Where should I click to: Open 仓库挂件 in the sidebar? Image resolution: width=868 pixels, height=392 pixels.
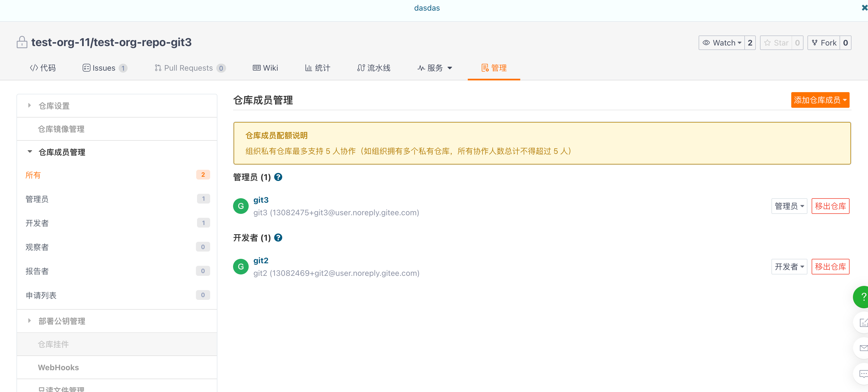(117, 344)
